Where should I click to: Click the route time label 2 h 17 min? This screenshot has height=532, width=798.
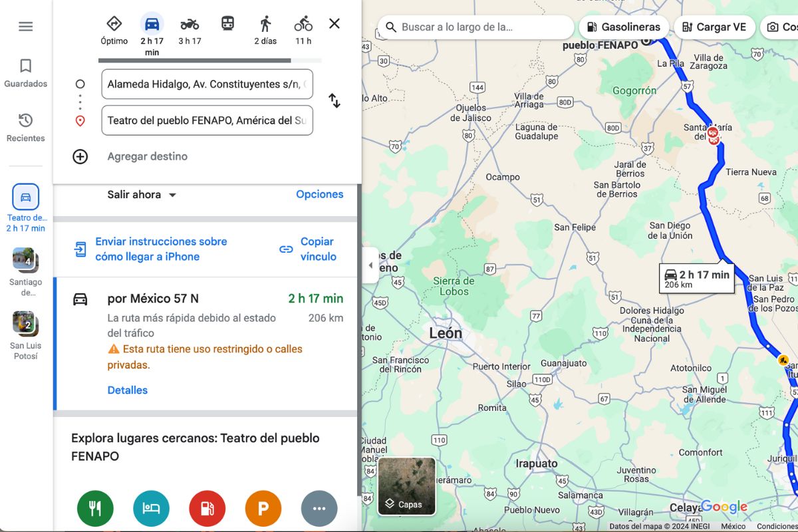[x=697, y=279]
